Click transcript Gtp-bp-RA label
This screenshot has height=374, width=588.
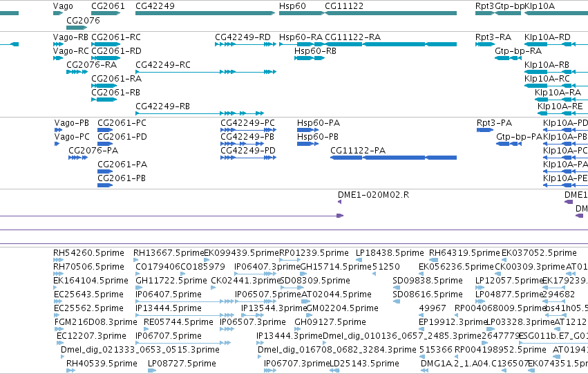click(518, 51)
